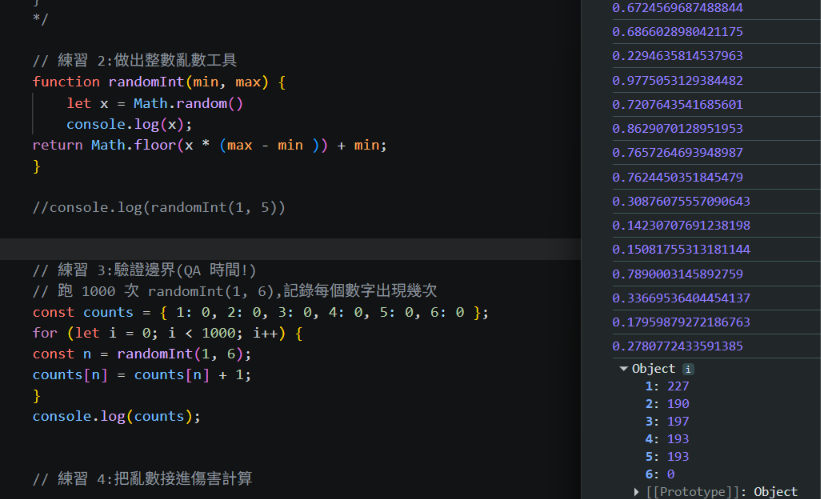The width and height of the screenshot is (821, 499).
Task: Collapse the logged Object disclosure triangle
Action: 623,369
